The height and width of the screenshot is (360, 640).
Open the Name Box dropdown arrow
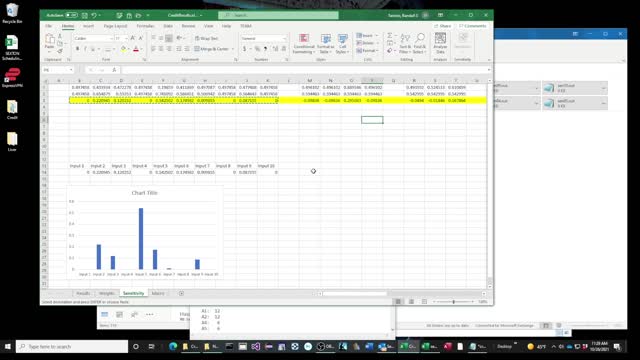pos(71,70)
